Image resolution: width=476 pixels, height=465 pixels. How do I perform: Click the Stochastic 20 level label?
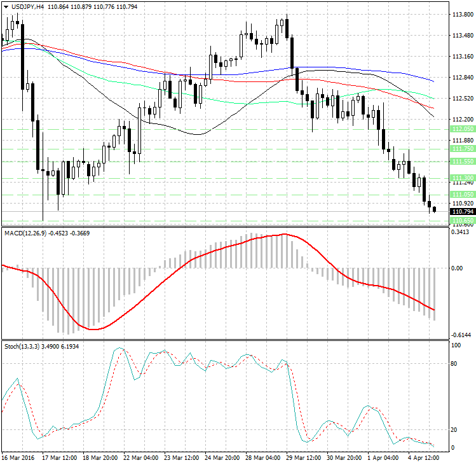tap(454, 430)
